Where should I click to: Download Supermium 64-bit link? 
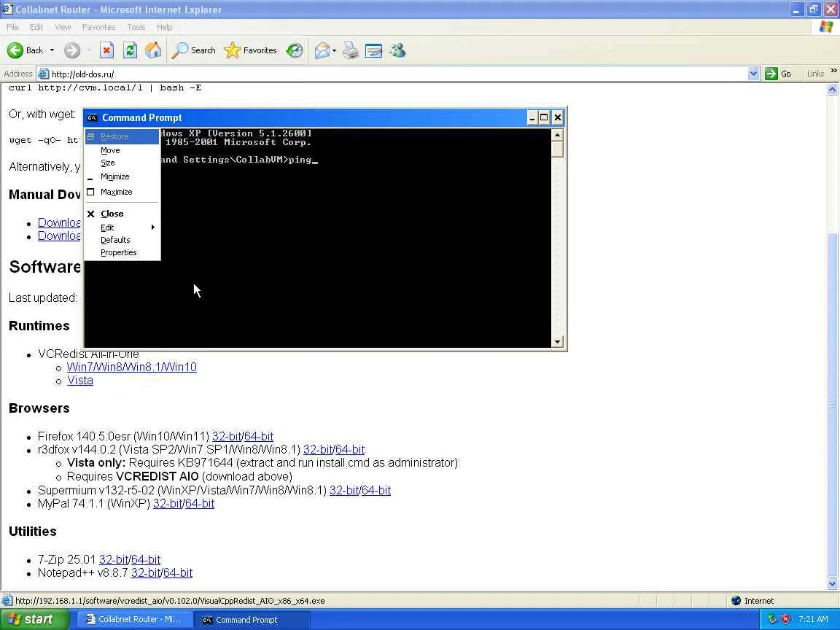pyautogui.click(x=376, y=490)
